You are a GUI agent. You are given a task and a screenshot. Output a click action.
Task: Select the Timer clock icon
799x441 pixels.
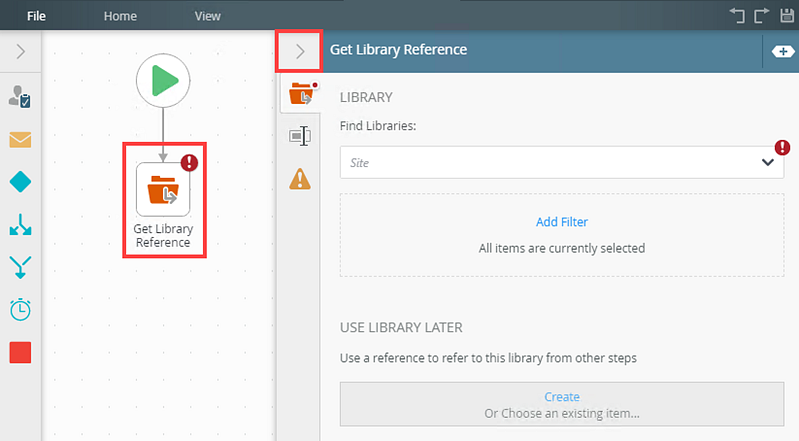20,309
